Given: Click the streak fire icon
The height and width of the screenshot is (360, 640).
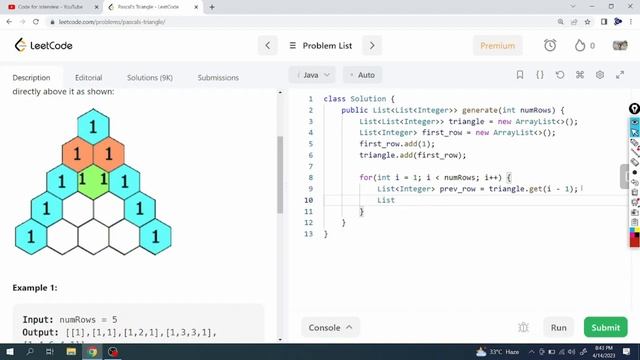Looking at the screenshot, I should tap(580, 45).
